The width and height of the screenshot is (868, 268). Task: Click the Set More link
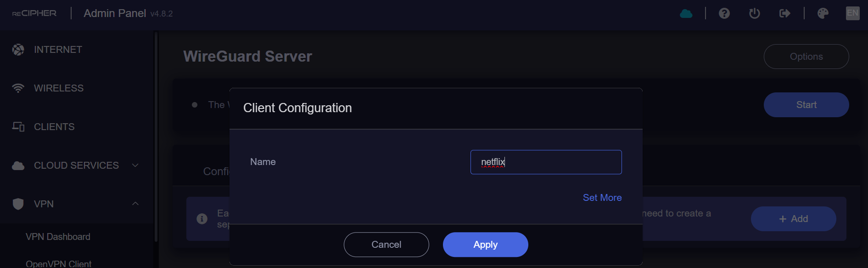tap(602, 198)
